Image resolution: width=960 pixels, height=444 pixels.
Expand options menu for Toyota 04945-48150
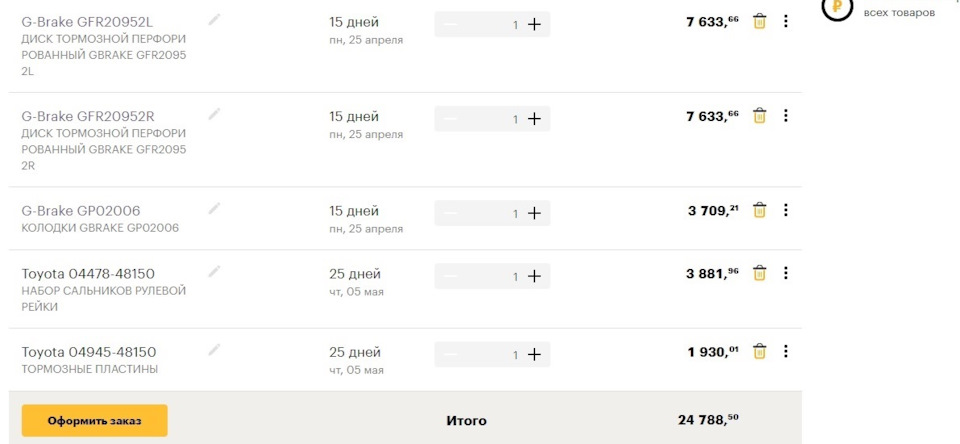[786, 351]
